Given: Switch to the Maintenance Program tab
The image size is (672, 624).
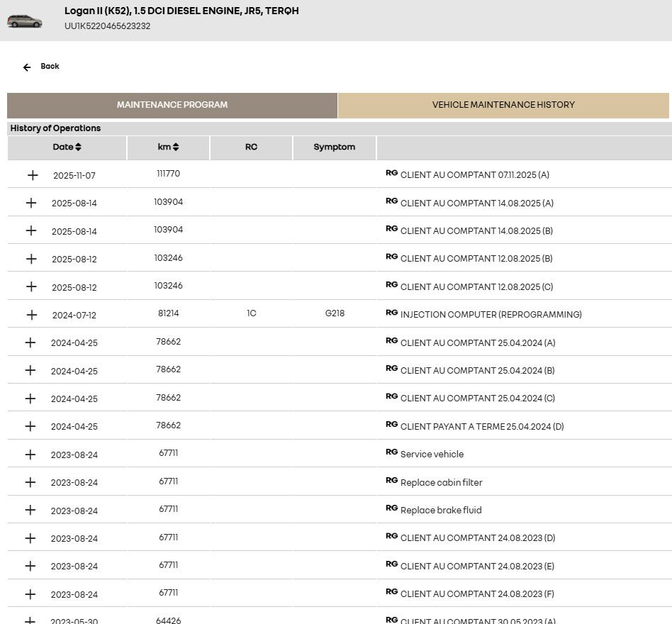Looking at the screenshot, I should [172, 105].
